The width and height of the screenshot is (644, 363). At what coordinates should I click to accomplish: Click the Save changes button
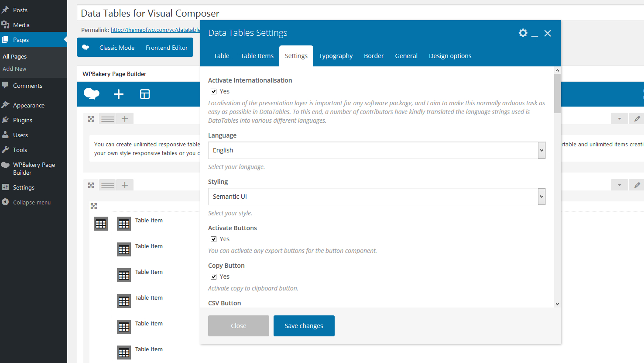click(x=304, y=326)
